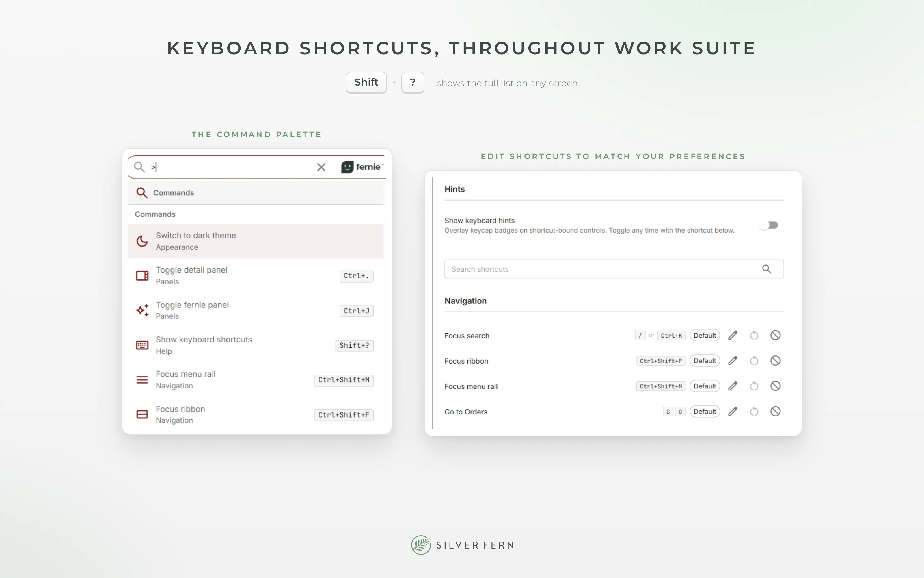Click the Focus menu rail hamburger icon
The height and width of the screenshot is (578, 924).
click(x=142, y=379)
